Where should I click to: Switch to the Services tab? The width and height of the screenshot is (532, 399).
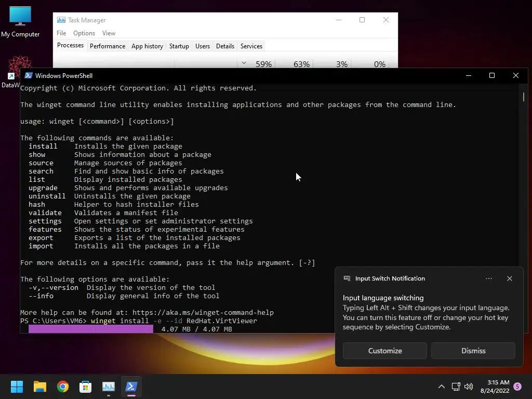click(x=251, y=46)
